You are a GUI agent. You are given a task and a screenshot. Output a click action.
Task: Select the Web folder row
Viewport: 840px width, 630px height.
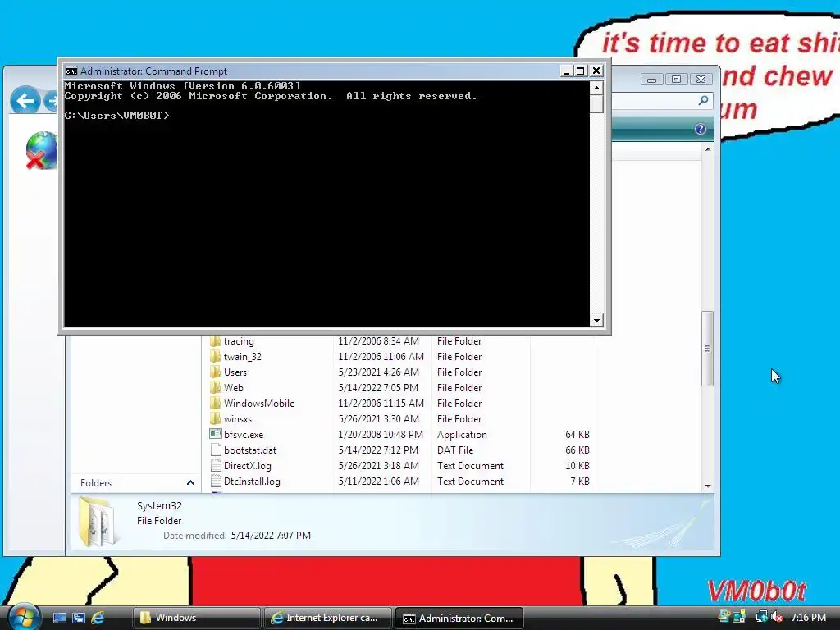point(402,388)
